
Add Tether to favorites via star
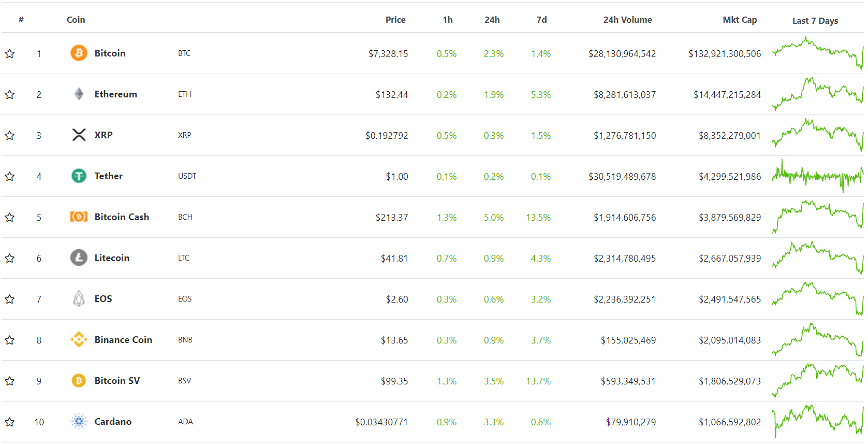(9, 176)
